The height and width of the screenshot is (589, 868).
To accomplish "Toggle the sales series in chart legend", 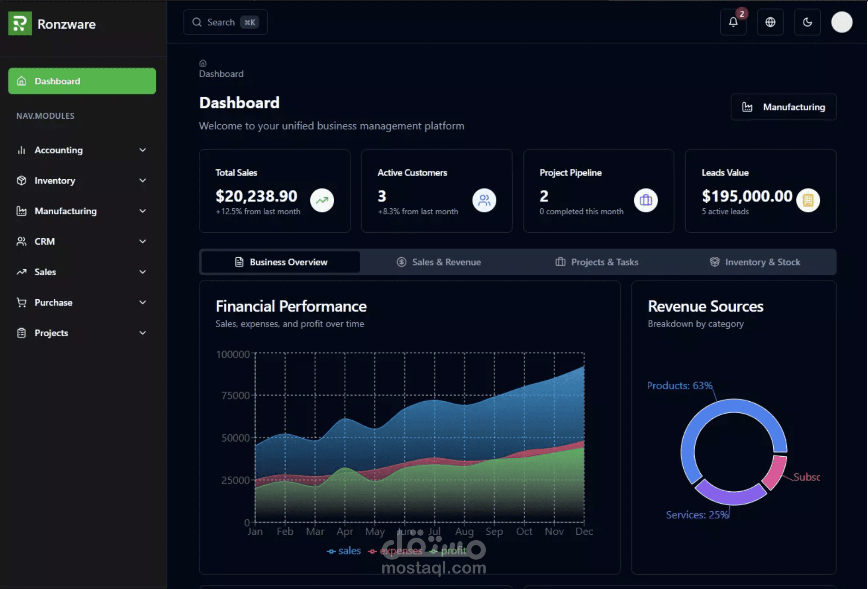I will (344, 551).
